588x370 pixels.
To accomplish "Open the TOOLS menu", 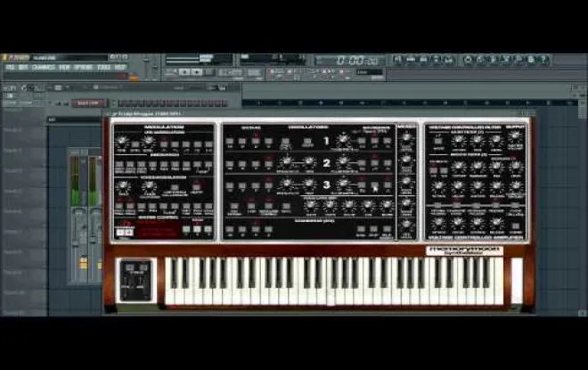I will click(104, 68).
